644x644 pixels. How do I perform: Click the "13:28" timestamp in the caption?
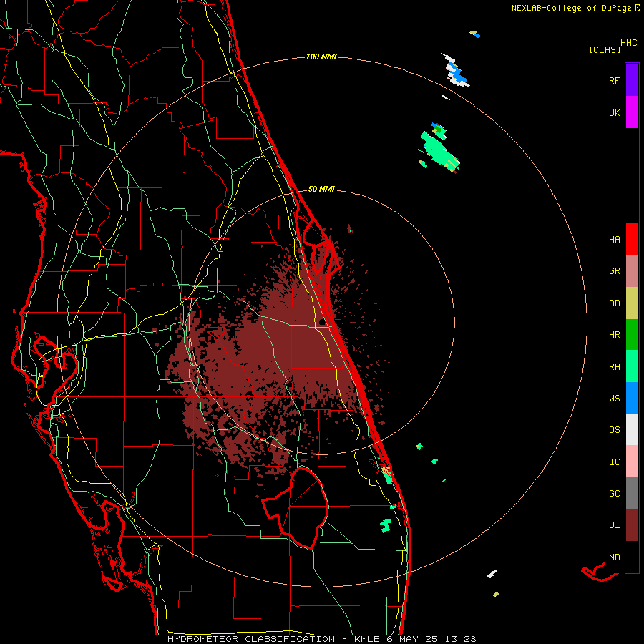click(462, 639)
